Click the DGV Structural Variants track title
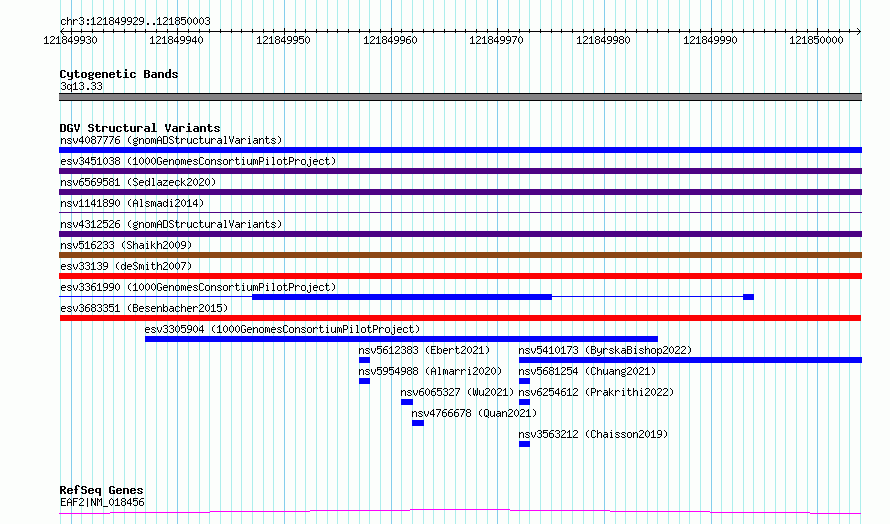The height and width of the screenshot is (524, 890). [x=140, y=128]
